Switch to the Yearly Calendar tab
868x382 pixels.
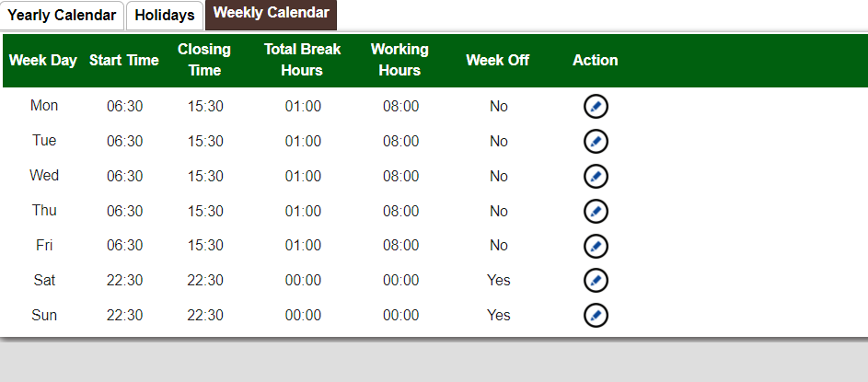click(x=62, y=16)
